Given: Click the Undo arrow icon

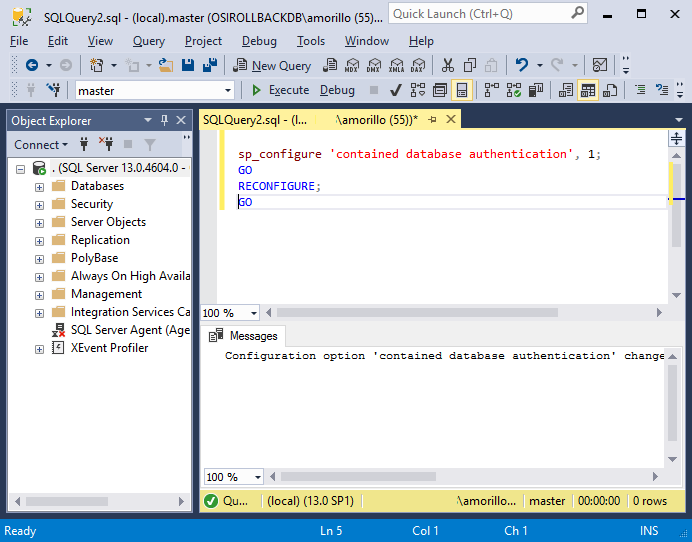Looking at the screenshot, I should 522,65.
